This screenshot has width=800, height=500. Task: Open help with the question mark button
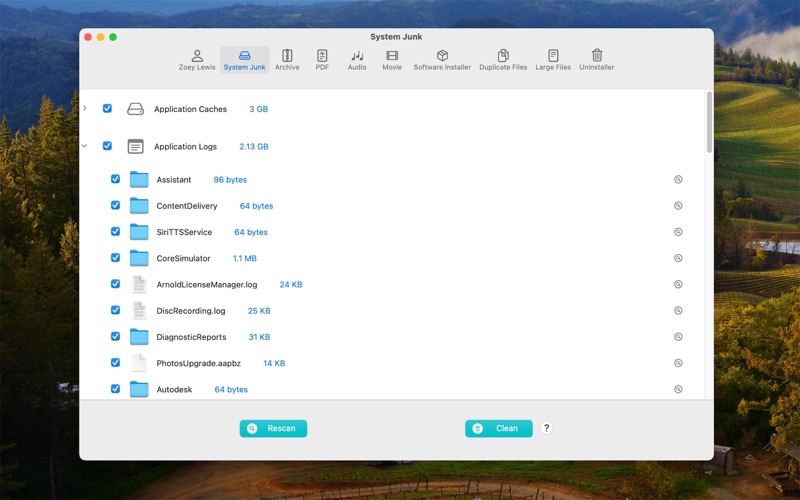(546, 429)
